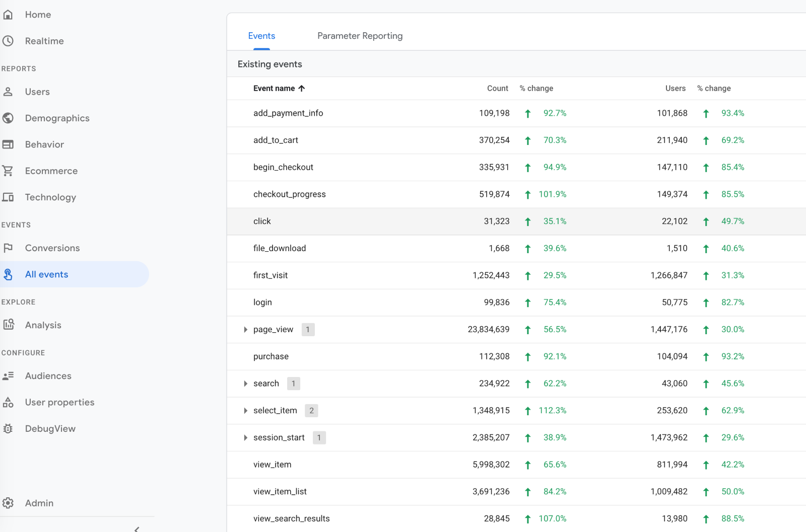Viewport: 806px width, 532px height.
Task: Click the Technology report icon
Action: (8, 197)
